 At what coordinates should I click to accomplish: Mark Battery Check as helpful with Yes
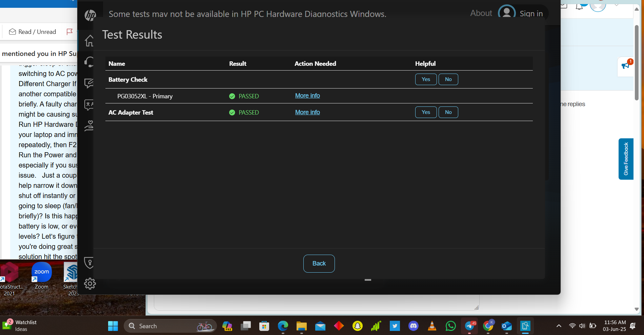(426, 79)
